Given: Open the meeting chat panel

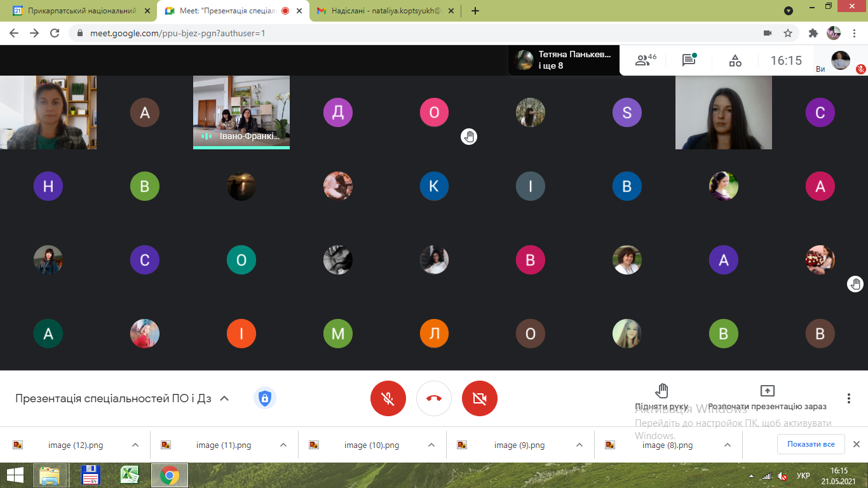Looking at the screenshot, I should 689,60.
